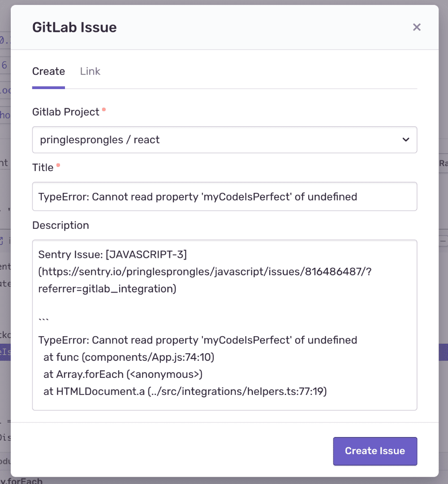Click the GitLab Issue dialog heading
The width and height of the screenshot is (448, 484).
pos(74,27)
